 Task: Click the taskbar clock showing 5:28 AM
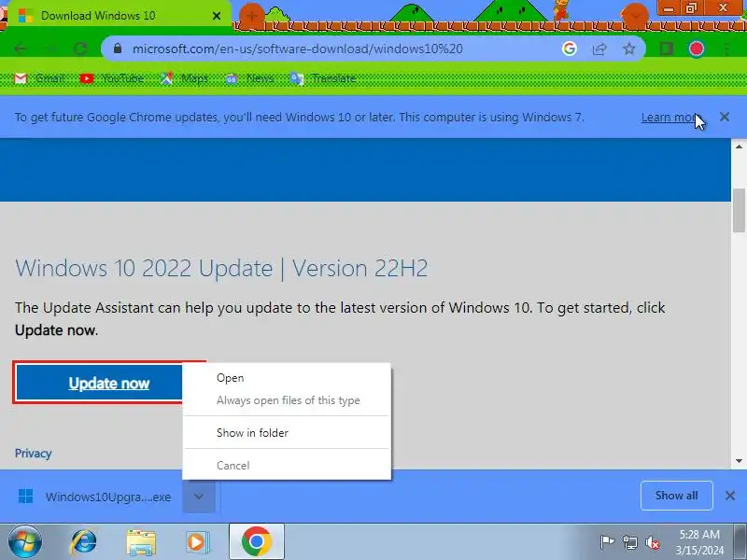699,542
